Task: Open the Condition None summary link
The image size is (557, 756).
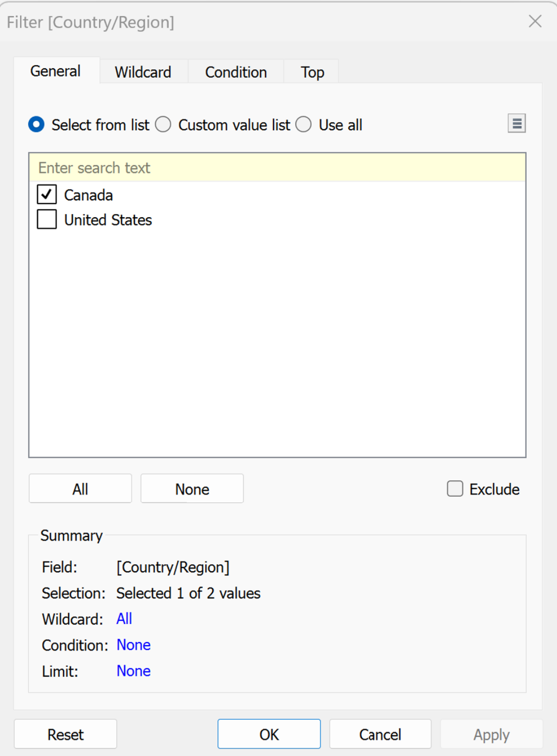Action: (x=133, y=645)
